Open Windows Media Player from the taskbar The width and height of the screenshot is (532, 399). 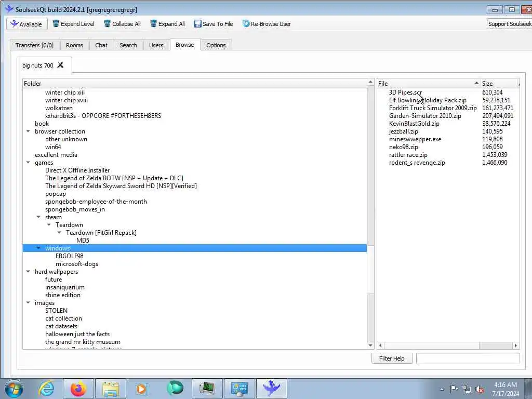tap(142, 389)
